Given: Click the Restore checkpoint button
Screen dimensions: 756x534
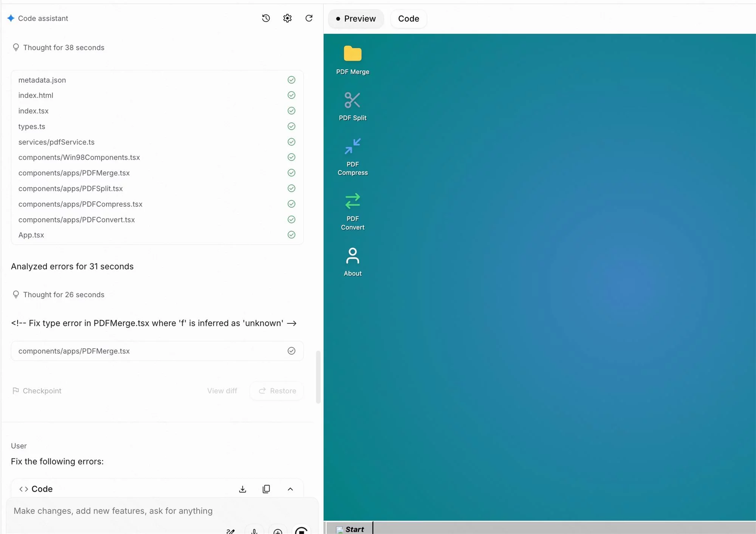Looking at the screenshot, I should coord(277,391).
